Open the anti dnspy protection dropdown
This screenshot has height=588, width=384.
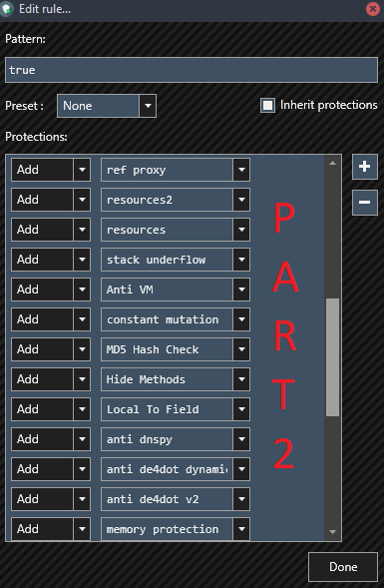[176, 439]
